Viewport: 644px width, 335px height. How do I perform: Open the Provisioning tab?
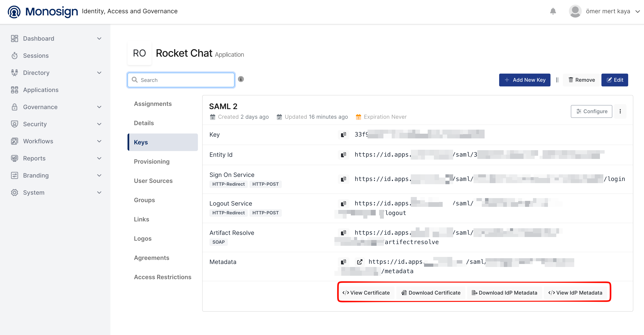point(152,162)
